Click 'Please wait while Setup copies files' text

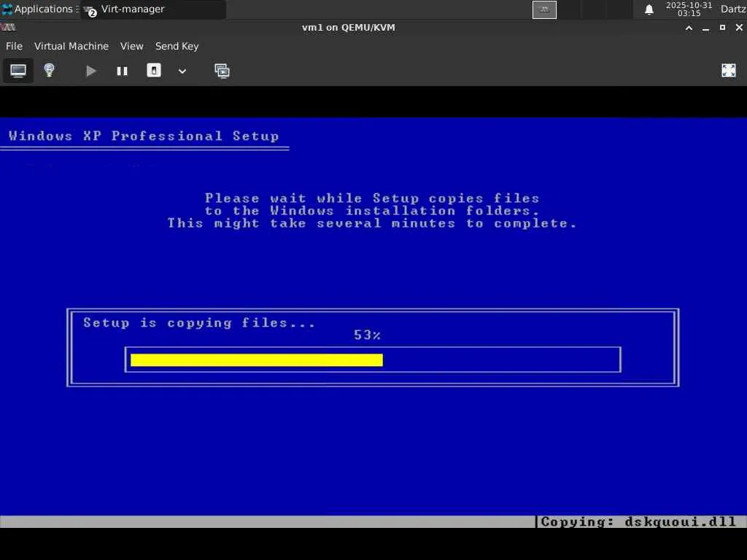(372, 198)
